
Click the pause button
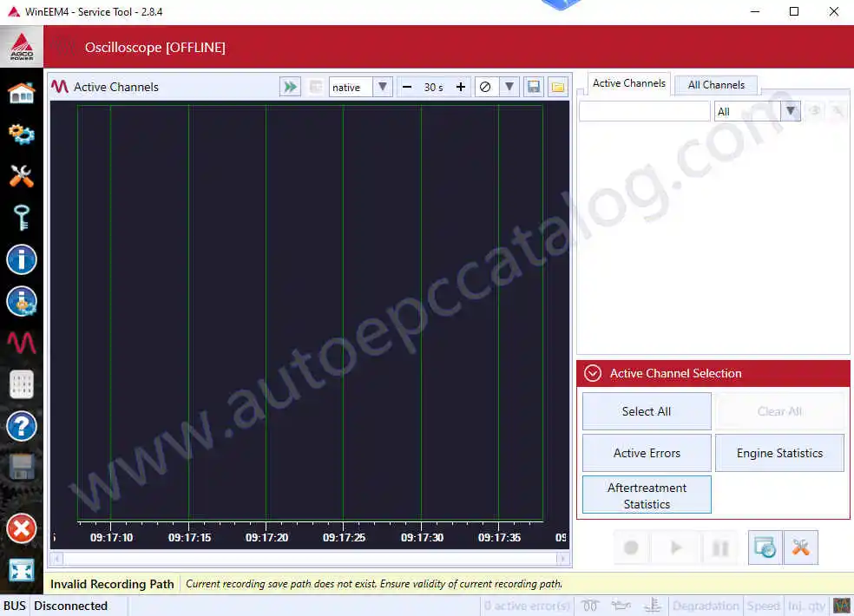point(720,547)
